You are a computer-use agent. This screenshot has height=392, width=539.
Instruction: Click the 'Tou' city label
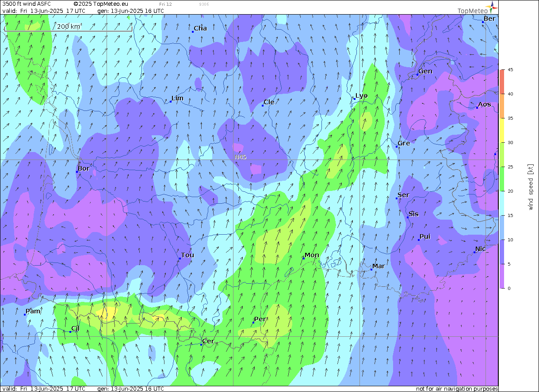point(187,255)
